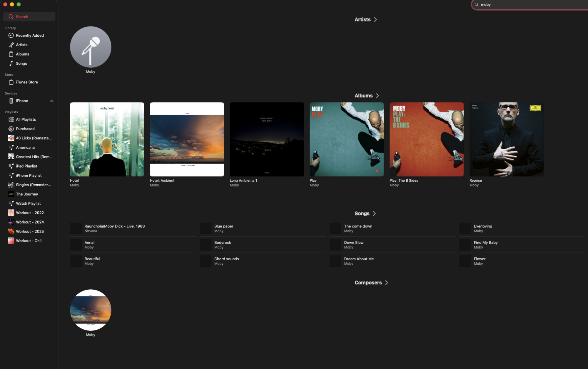Click the Artists microphone icon in sidebar
Viewport: 588px width, 369px height.
[x=11, y=45]
